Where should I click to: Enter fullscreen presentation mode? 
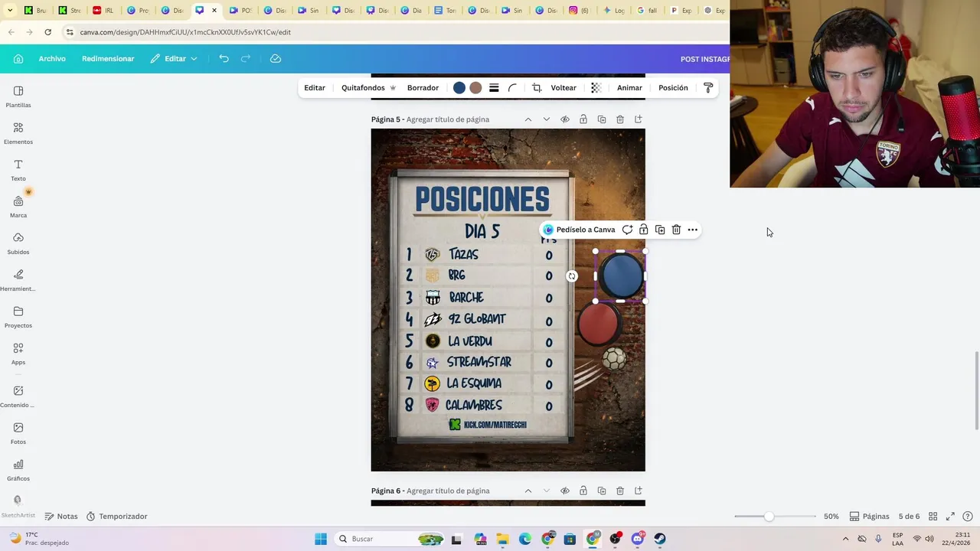(x=950, y=517)
